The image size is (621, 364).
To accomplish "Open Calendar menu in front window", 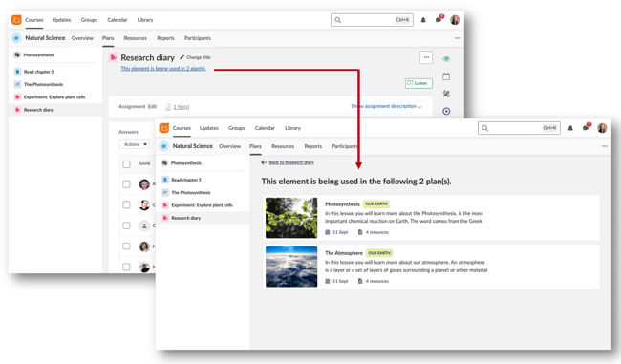I will coord(265,128).
